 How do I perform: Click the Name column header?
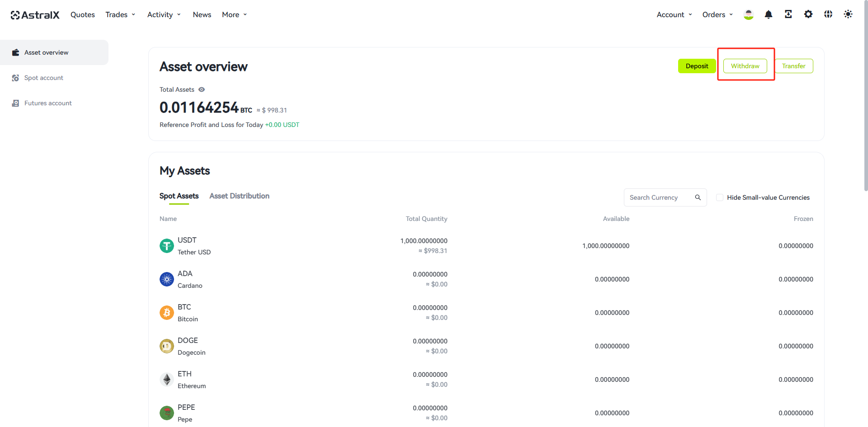coord(168,219)
